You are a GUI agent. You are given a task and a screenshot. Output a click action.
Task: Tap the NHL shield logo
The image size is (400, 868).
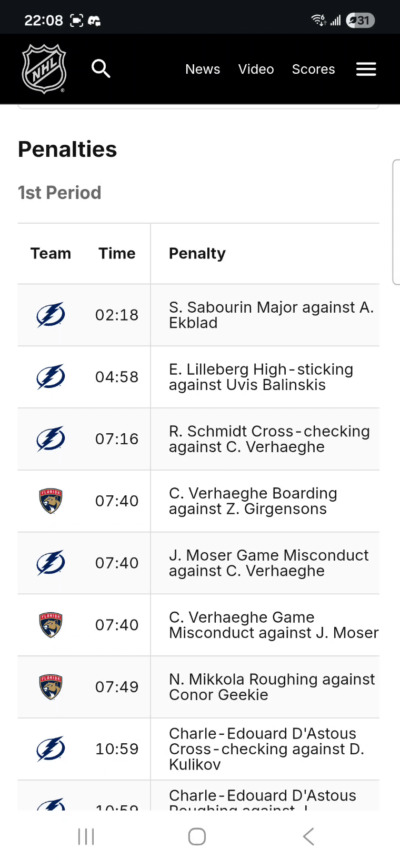pyautogui.click(x=44, y=69)
